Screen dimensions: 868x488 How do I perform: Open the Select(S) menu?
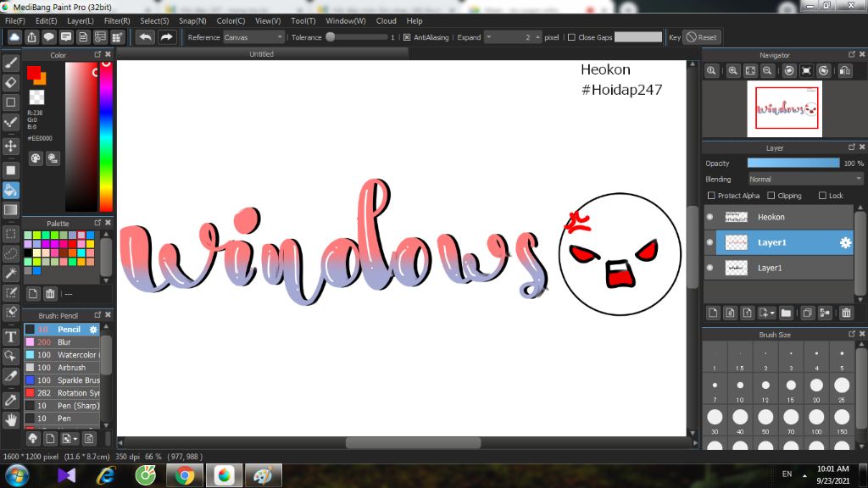coord(154,20)
